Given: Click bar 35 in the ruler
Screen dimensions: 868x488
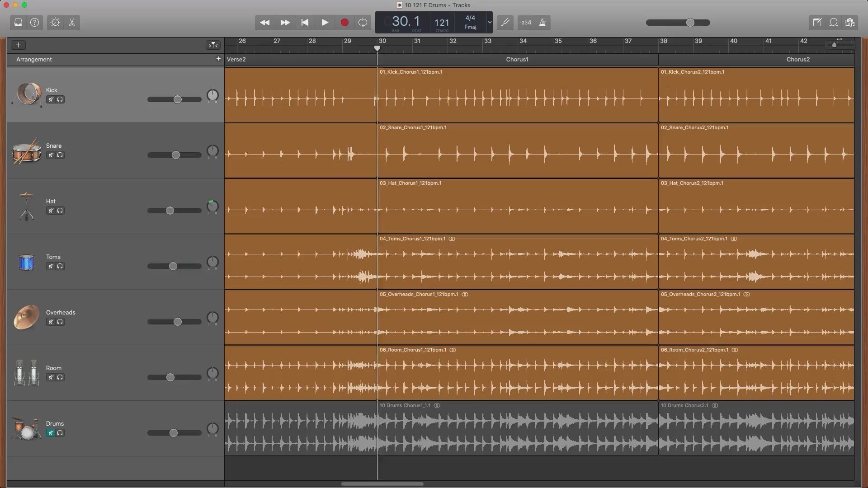Looking at the screenshot, I should pyautogui.click(x=558, y=41).
